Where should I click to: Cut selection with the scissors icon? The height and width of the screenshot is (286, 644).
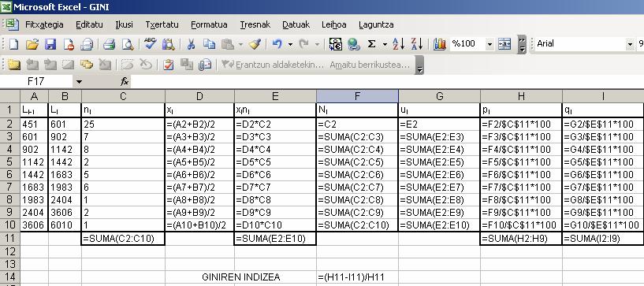point(191,44)
